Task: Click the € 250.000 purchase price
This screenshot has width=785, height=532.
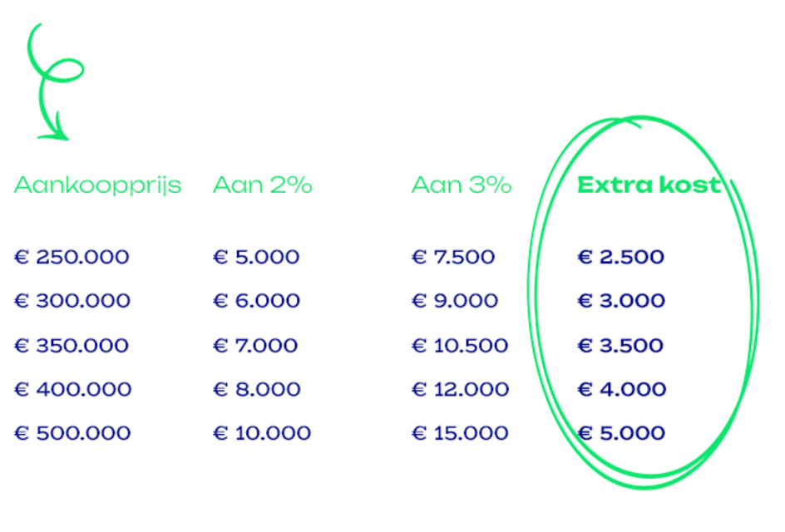Action: coord(72,257)
